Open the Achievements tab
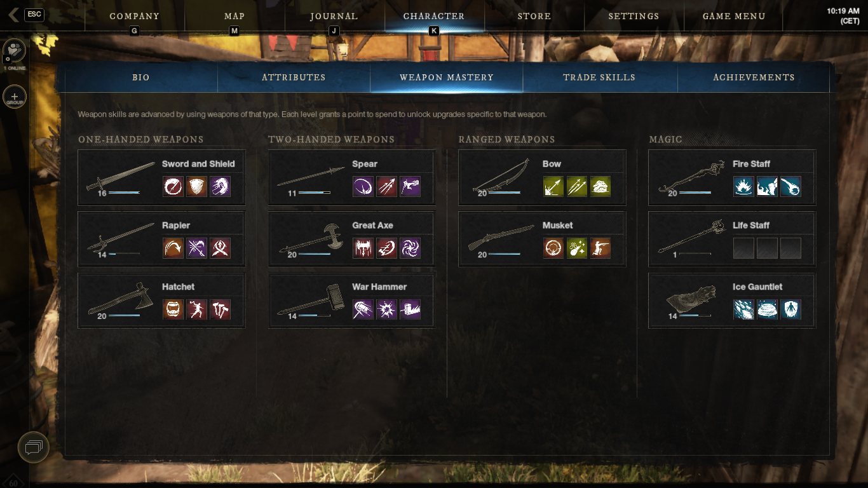The width and height of the screenshot is (868, 488). pos(754,78)
